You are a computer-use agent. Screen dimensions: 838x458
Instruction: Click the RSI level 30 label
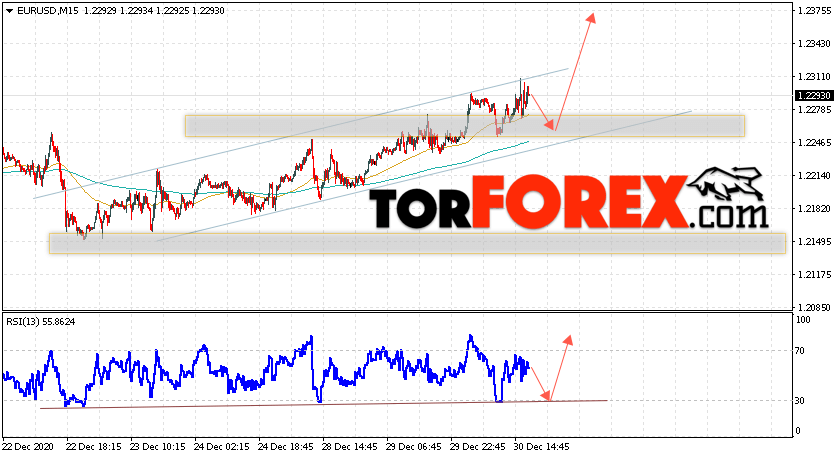[800, 401]
